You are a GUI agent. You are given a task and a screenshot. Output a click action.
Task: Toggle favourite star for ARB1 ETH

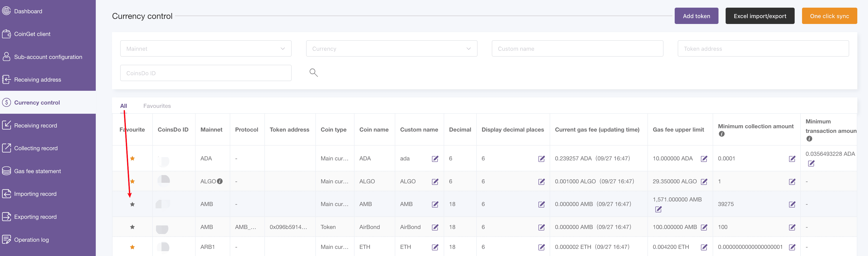[132, 247]
